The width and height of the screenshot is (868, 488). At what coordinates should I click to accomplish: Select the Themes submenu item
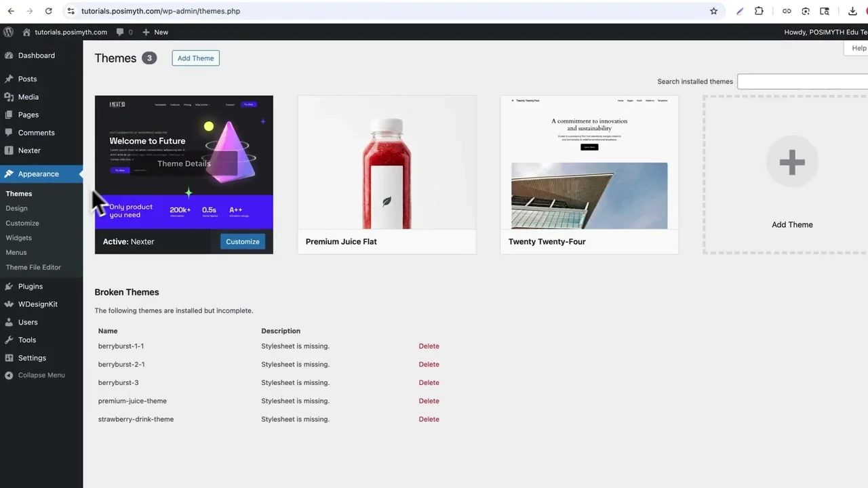(19, 194)
